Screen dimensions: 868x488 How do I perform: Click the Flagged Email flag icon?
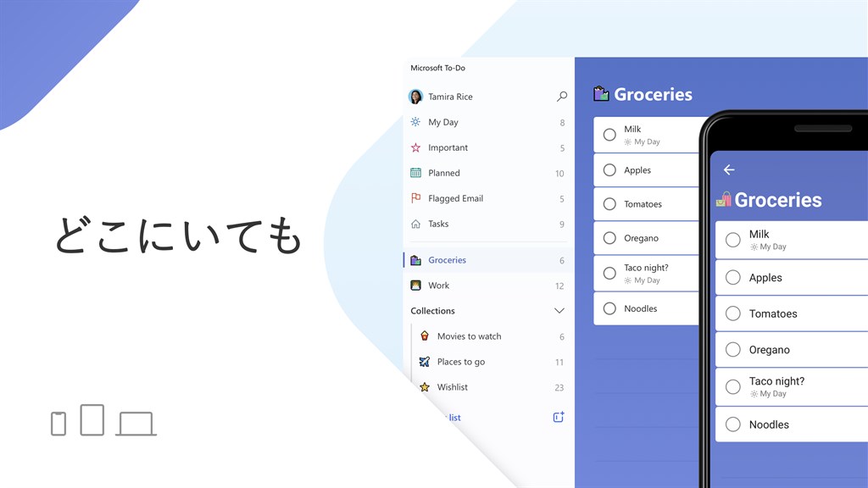pyautogui.click(x=415, y=198)
